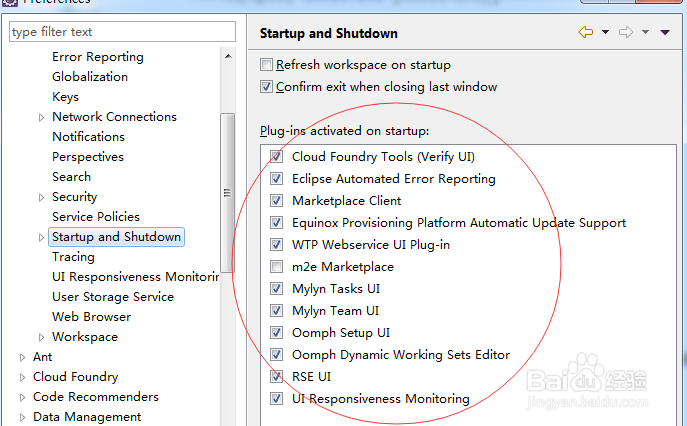Expand the Workspace preferences node
Screen dimensions: 687x426
[41, 337]
